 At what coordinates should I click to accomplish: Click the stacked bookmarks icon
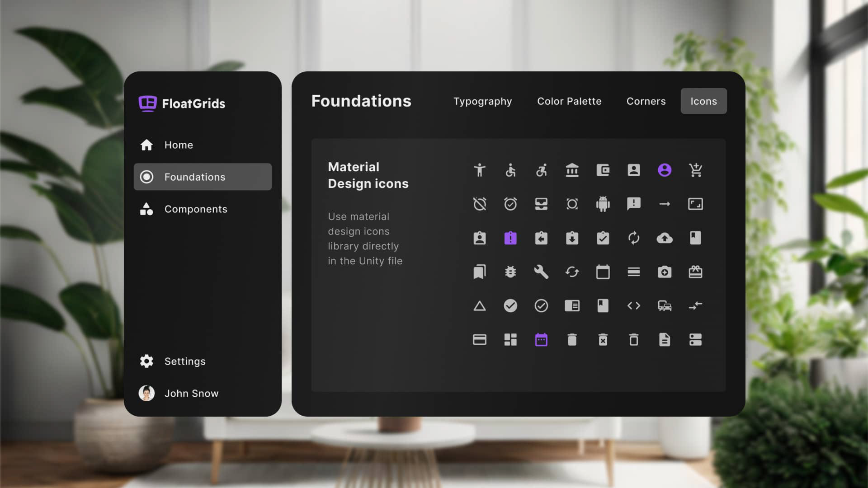point(480,272)
